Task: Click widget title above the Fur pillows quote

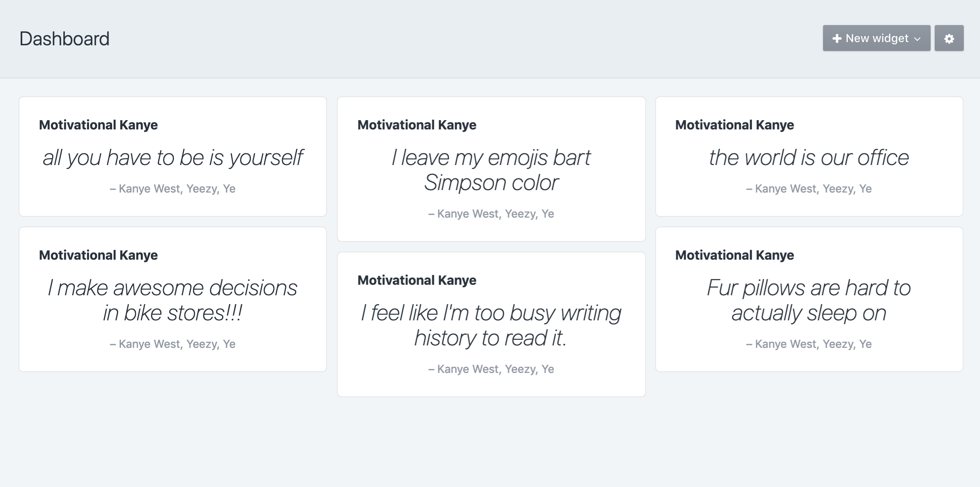Action: coord(734,255)
